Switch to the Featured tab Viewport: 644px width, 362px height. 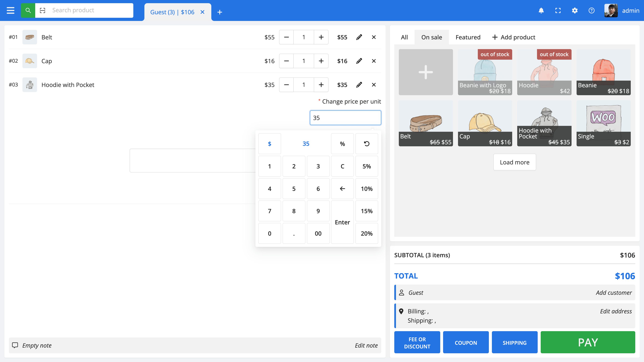468,37
